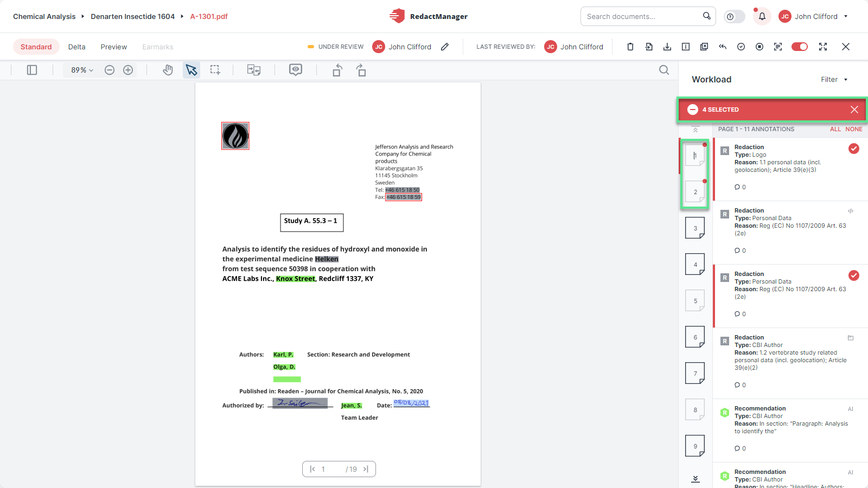Screen dimensions: 868x488
Task: Switch to the Standard view tab
Action: pyautogui.click(x=36, y=47)
